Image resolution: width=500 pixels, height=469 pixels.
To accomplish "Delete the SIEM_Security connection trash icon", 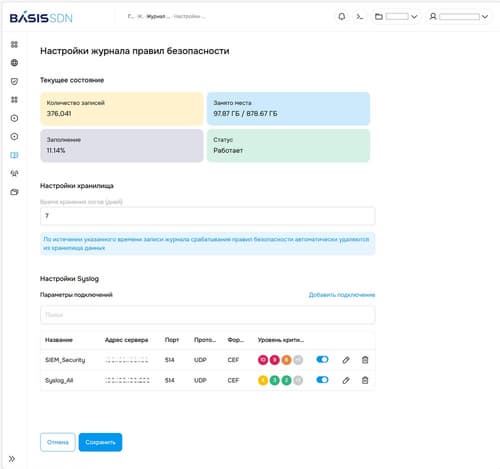I will pyautogui.click(x=365, y=360).
